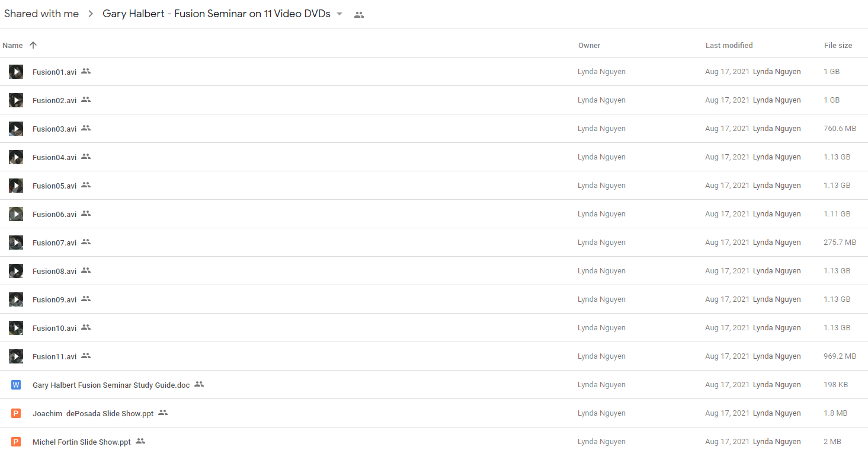The height and width of the screenshot is (453, 868).
Task: Click shared icon next to Fusion06.avi
Action: (x=86, y=213)
